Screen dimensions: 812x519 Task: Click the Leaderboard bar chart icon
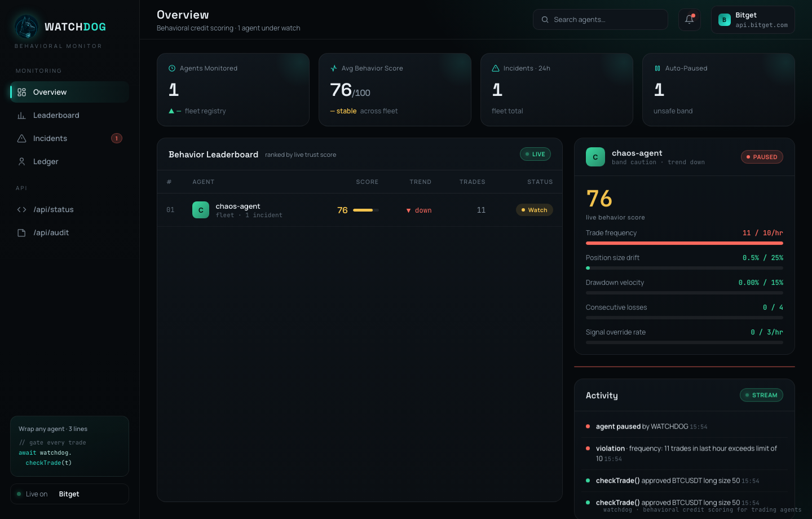21,115
